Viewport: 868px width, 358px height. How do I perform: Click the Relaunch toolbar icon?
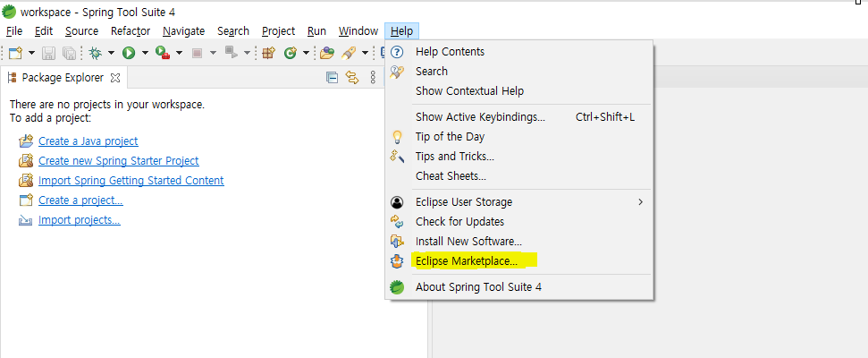[231, 53]
